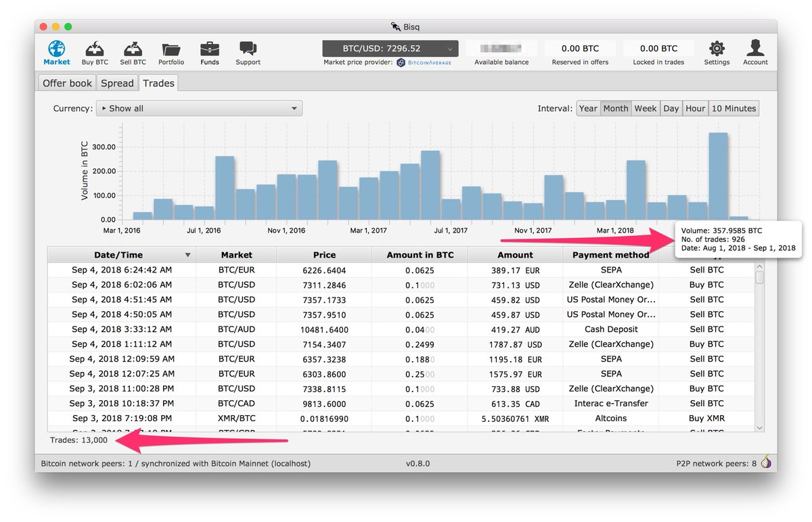Click price cell 7357.9510
The image size is (812, 522).
click(x=324, y=314)
